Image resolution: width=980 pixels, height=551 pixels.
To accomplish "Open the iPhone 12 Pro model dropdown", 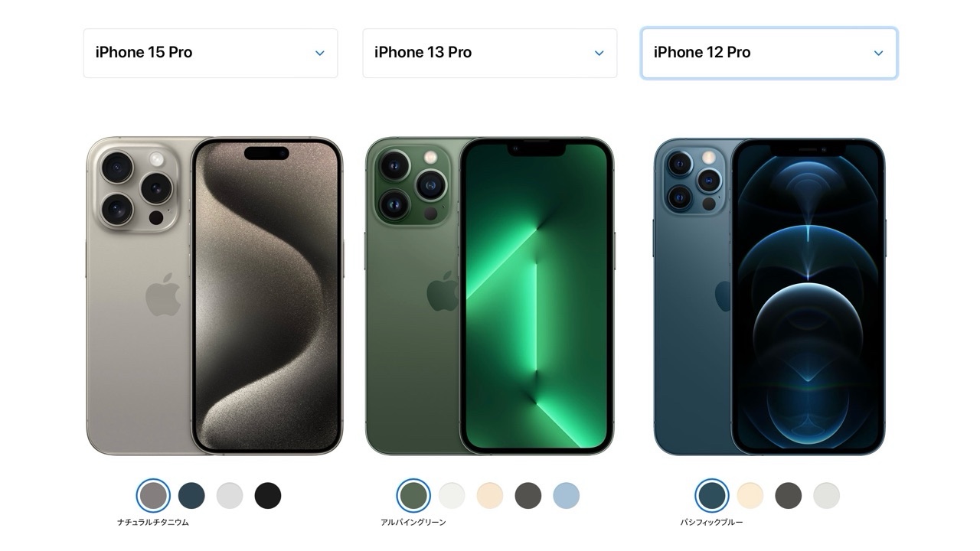I will point(769,53).
